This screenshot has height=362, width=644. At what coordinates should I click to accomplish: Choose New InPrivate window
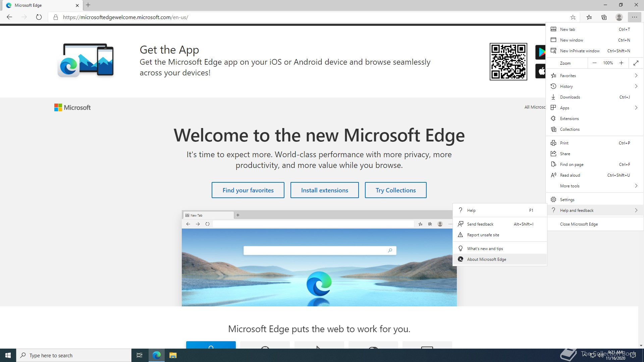click(595, 51)
